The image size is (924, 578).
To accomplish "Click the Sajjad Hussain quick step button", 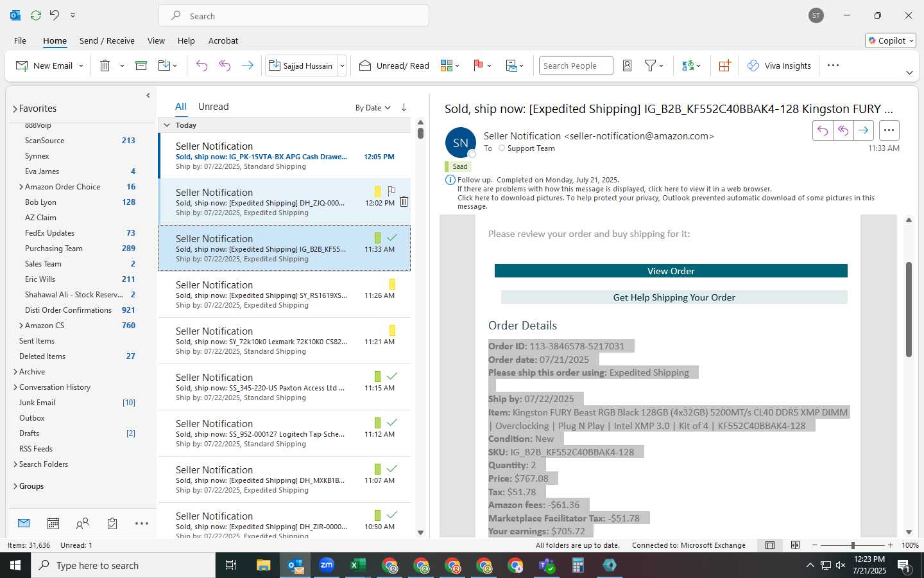I will [301, 66].
